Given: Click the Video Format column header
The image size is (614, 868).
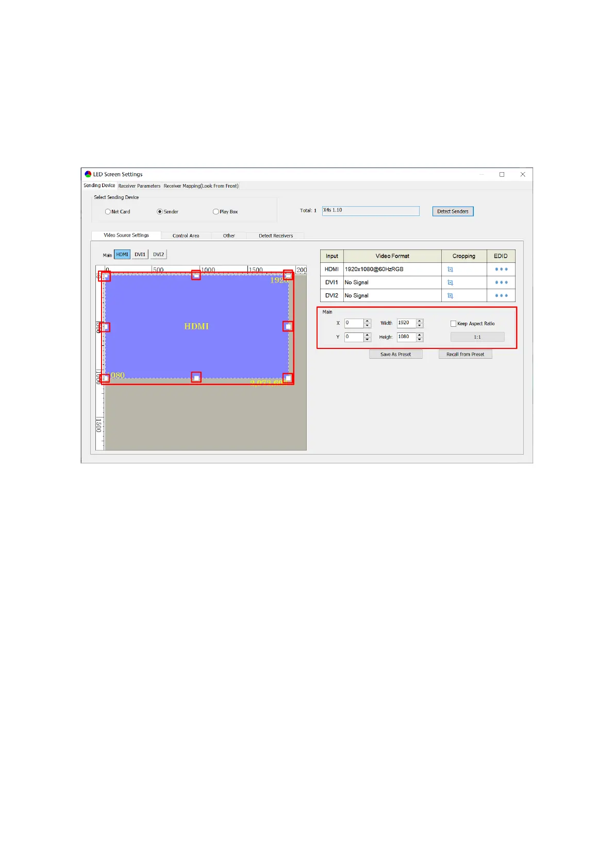Looking at the screenshot, I should coord(392,256).
